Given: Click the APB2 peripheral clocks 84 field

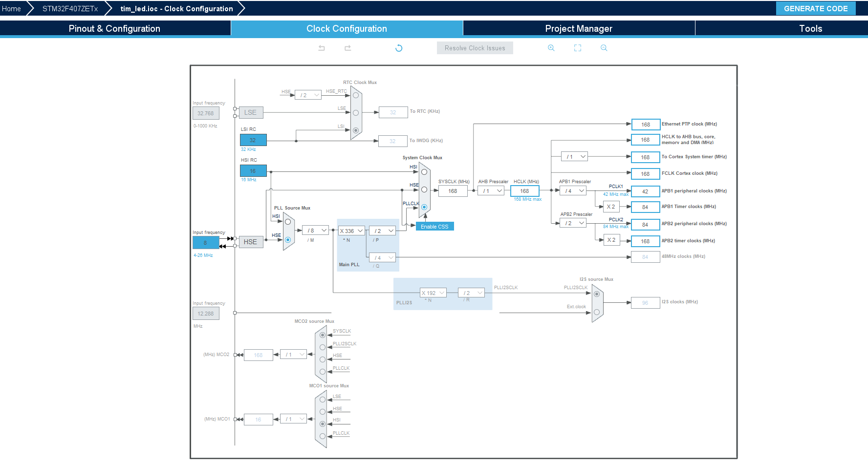Looking at the screenshot, I should pos(645,225).
